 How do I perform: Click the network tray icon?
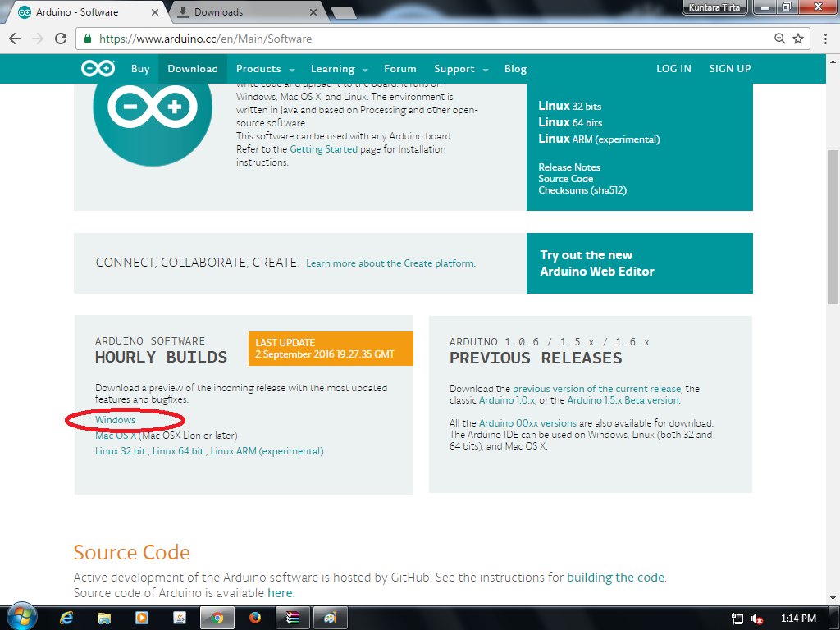737,619
